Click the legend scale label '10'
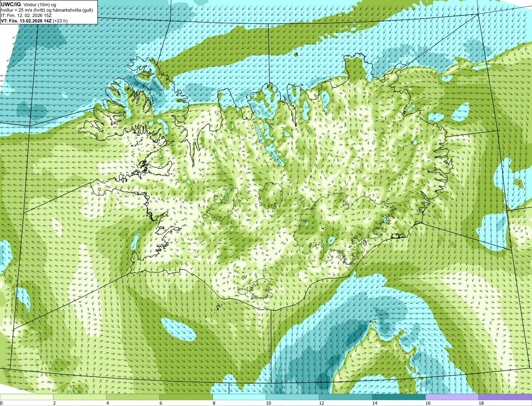Image resolution: width=532 pixels, height=406 pixels. pyautogui.click(x=268, y=403)
